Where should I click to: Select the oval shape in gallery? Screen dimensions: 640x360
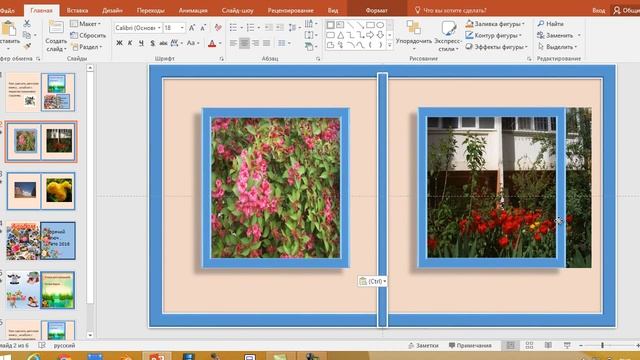click(x=380, y=25)
